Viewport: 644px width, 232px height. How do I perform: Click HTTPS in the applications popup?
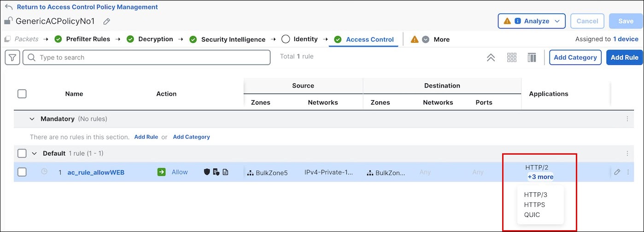pyautogui.click(x=534, y=205)
